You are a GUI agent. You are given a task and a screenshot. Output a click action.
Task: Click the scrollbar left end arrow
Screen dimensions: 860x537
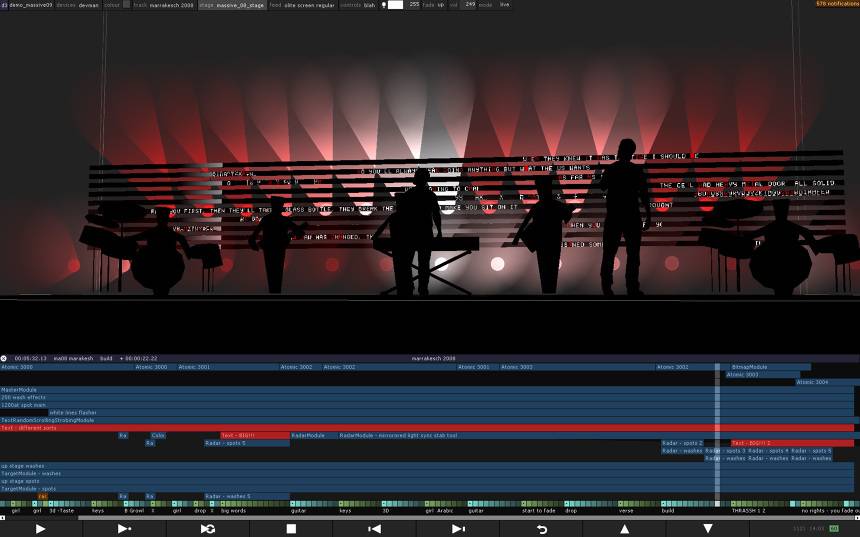[2, 517]
